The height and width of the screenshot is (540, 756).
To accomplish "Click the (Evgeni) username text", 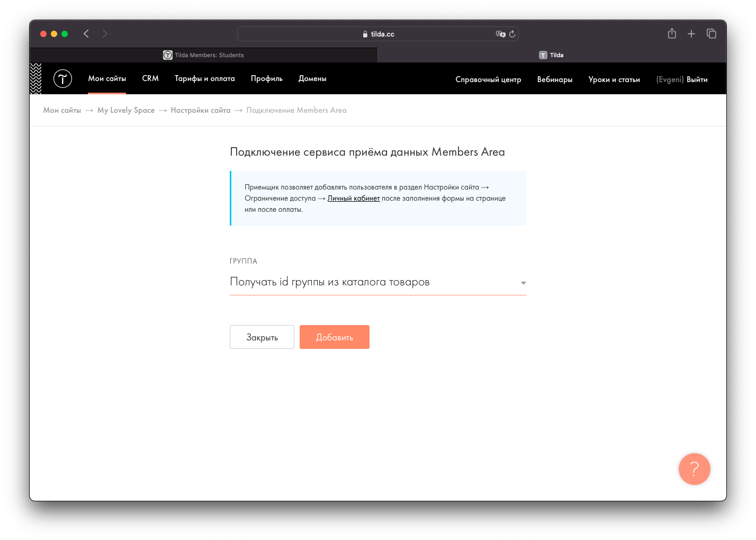I will click(x=670, y=79).
